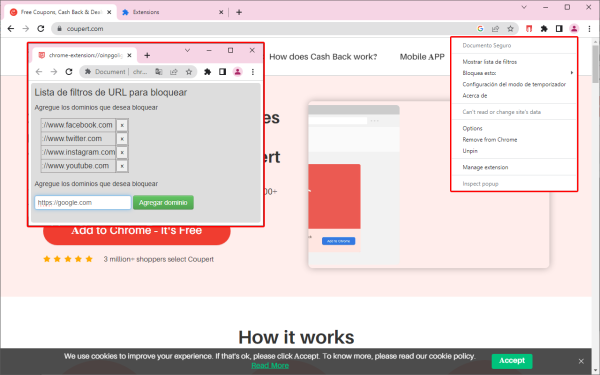Open tab search chevron in main window

click(x=524, y=7)
